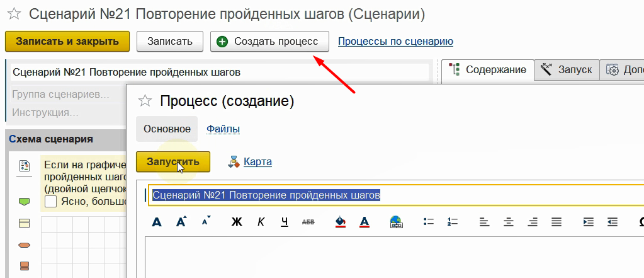Increase paragraph indent
644x278 pixels.
pos(588,222)
